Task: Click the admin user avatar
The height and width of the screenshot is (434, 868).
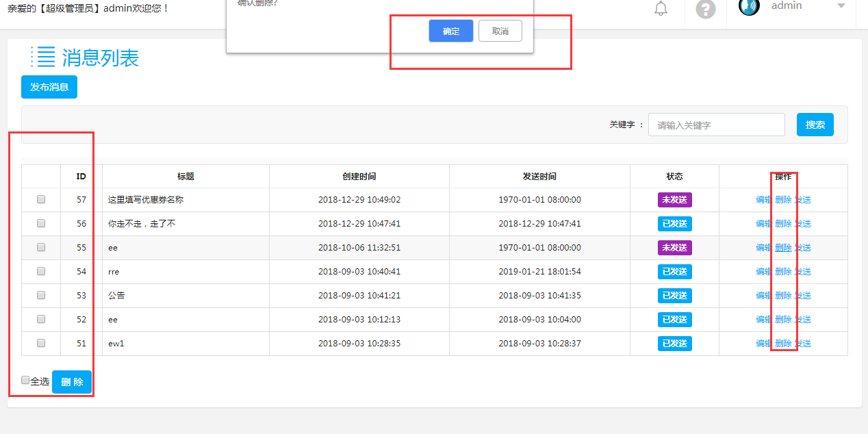Action: [x=749, y=7]
